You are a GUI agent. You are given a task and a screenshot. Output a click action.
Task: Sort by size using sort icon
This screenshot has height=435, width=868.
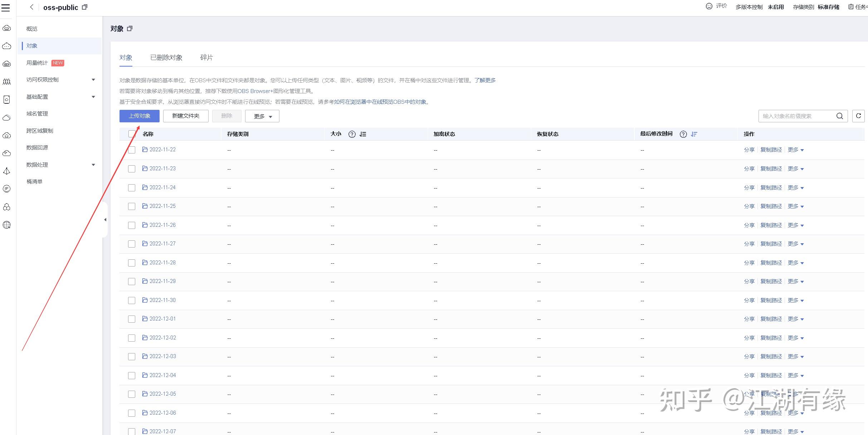[363, 134]
